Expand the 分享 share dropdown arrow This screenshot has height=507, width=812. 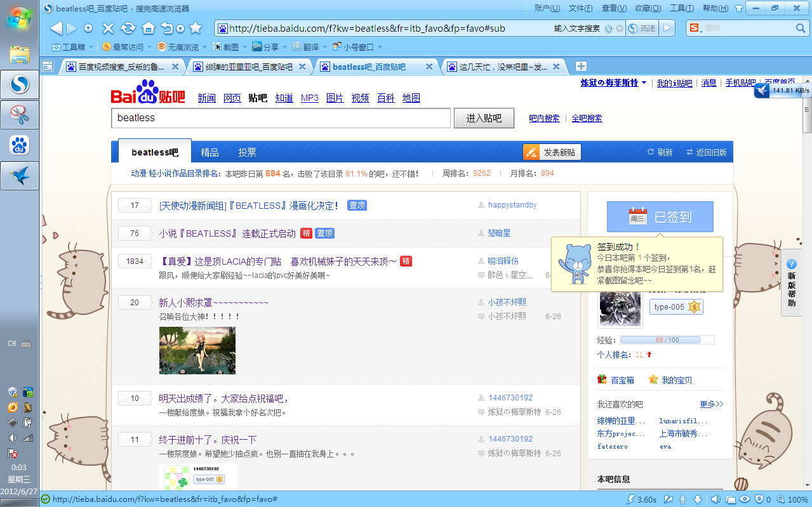[x=284, y=47]
